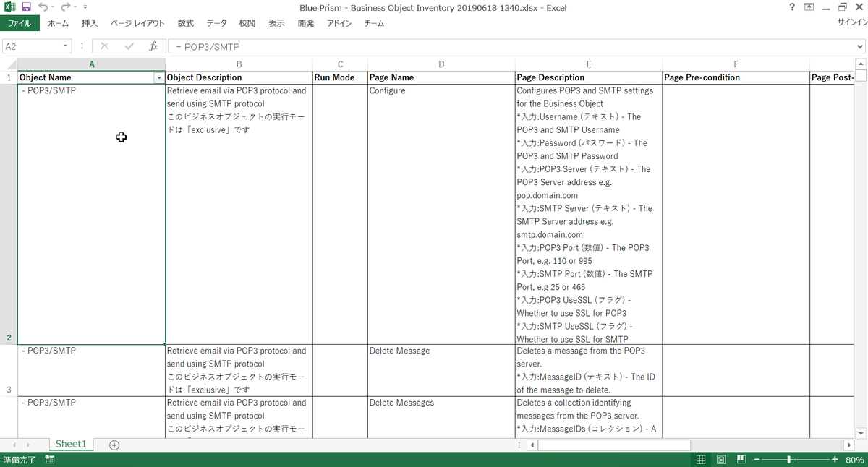868x467 pixels.
Task: Click the zoom slider handle
Action: pos(788,460)
